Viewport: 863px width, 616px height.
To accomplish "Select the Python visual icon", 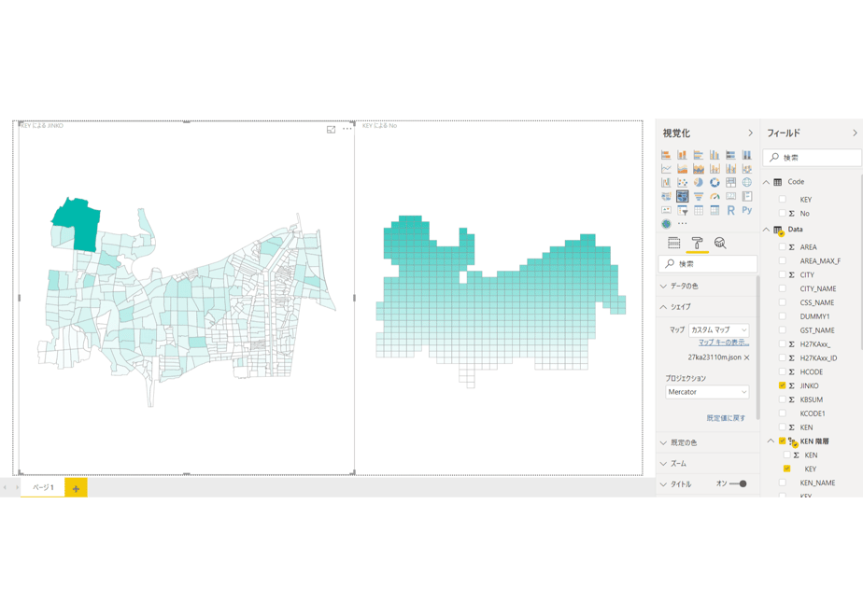I will pyautogui.click(x=747, y=210).
